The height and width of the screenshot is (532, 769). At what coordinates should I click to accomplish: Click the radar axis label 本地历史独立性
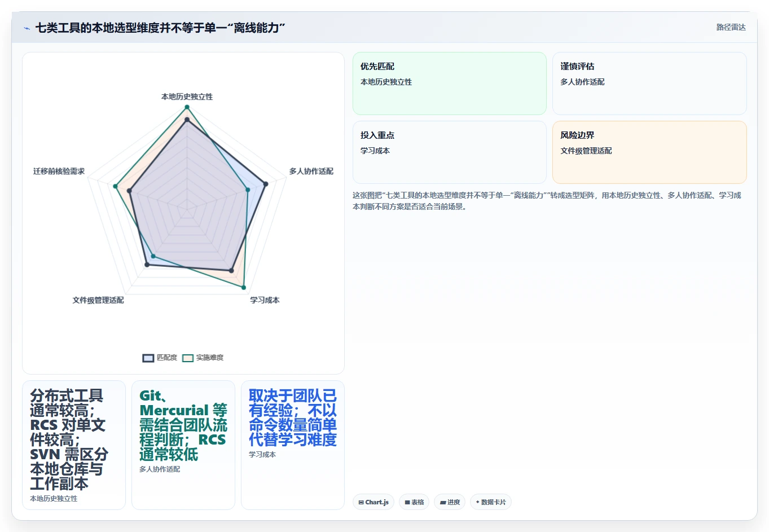tap(187, 96)
